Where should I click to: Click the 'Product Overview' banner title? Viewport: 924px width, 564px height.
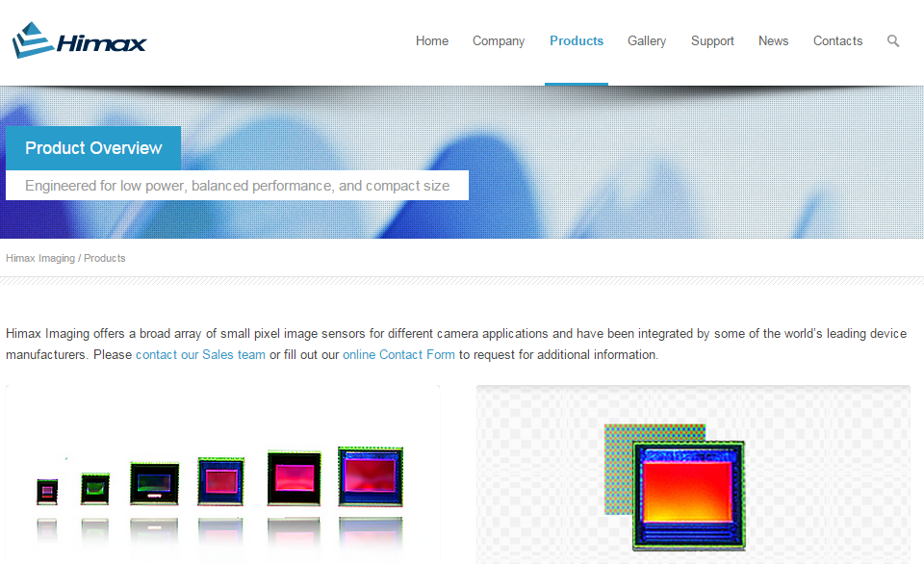(x=93, y=148)
